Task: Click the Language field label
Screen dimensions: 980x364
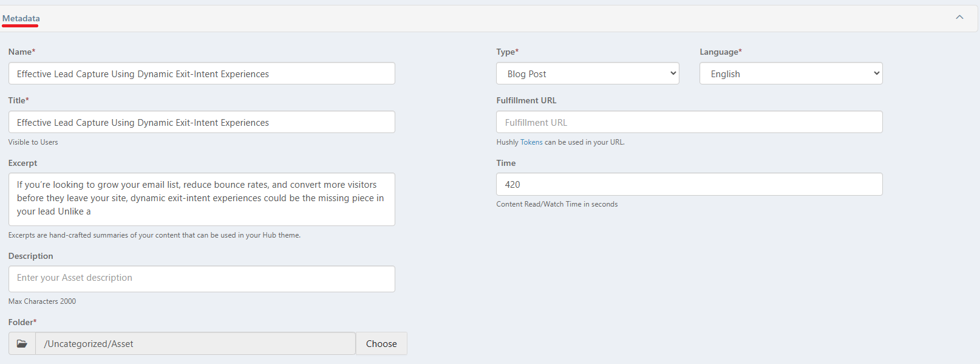Action: [x=721, y=52]
